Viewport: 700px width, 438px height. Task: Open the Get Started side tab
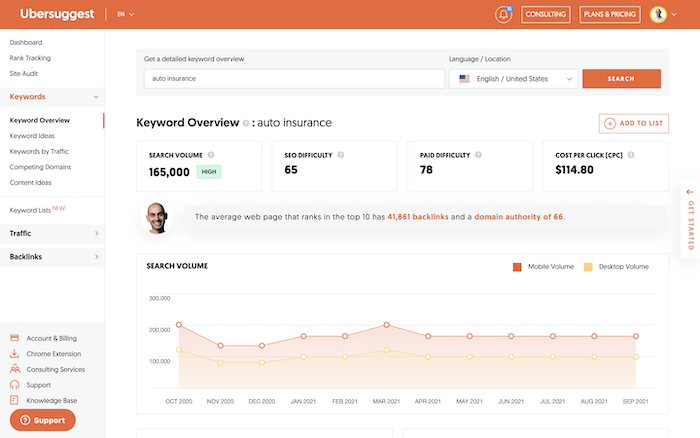[x=690, y=219]
